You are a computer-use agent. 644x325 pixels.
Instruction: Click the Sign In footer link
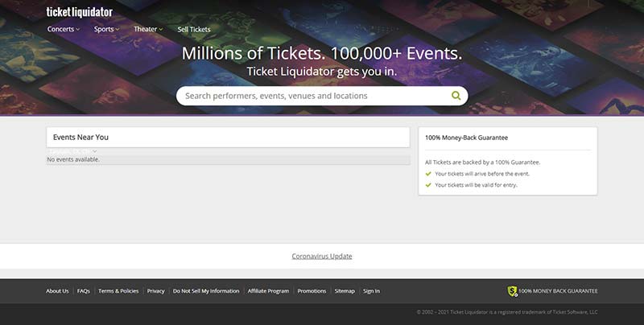(371, 291)
